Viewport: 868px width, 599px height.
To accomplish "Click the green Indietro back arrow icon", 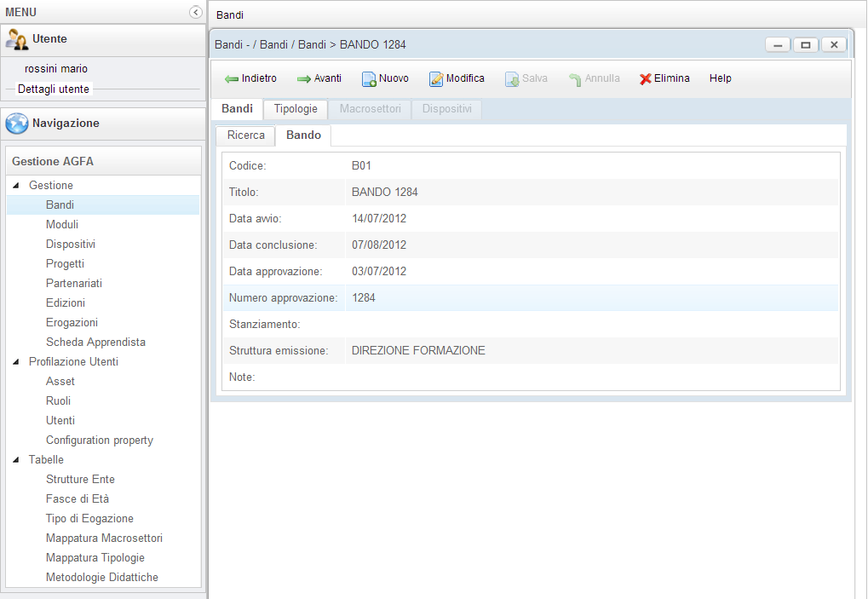I will click(x=232, y=79).
